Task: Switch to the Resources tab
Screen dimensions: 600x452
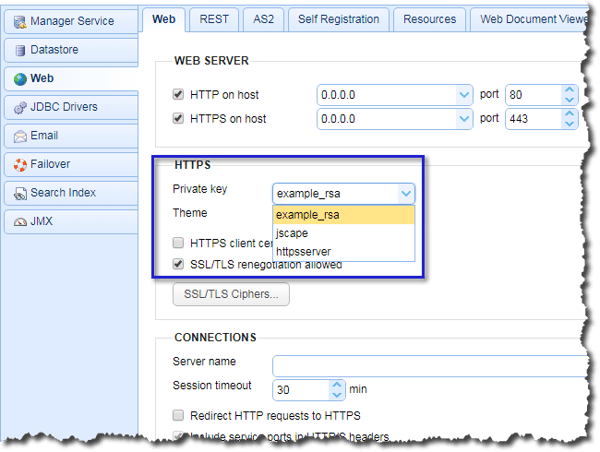Action: [x=429, y=19]
